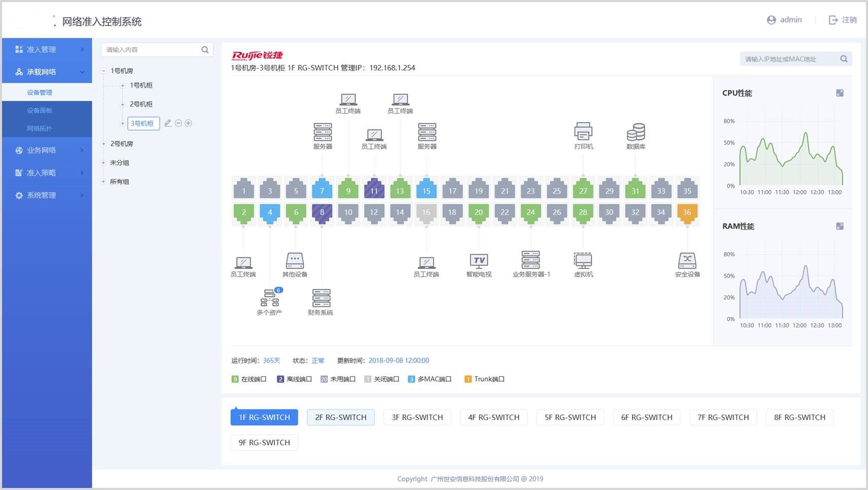This screenshot has height=490, width=868.
Task: Select the database (数据库) icon
Action: tap(635, 132)
